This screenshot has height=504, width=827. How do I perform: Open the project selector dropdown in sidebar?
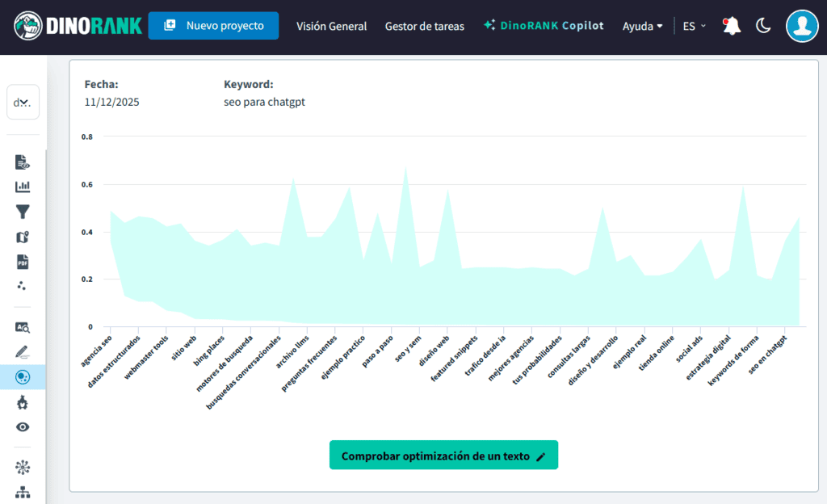(23, 103)
